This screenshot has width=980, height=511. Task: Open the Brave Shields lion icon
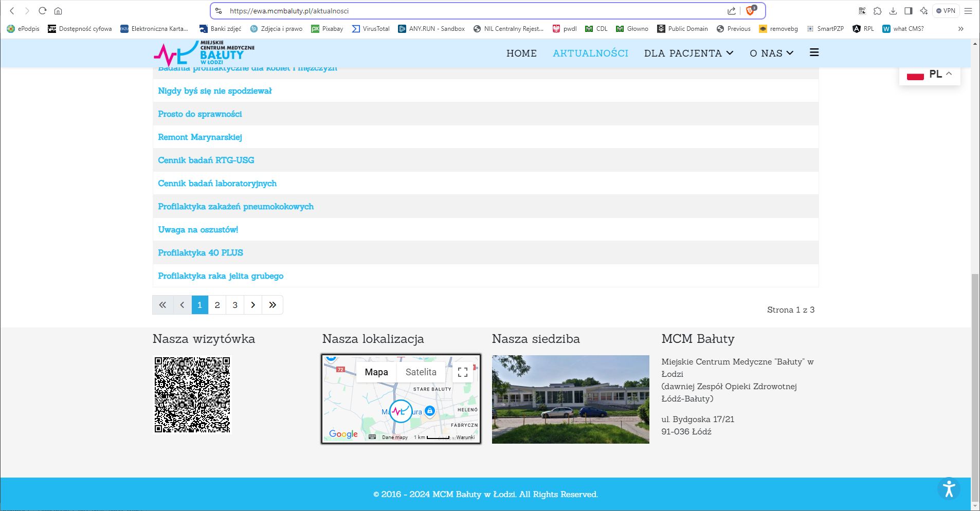point(750,11)
